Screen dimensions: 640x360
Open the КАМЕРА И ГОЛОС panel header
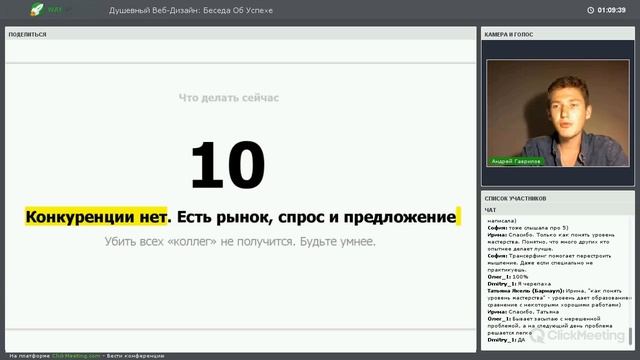pos(558,34)
